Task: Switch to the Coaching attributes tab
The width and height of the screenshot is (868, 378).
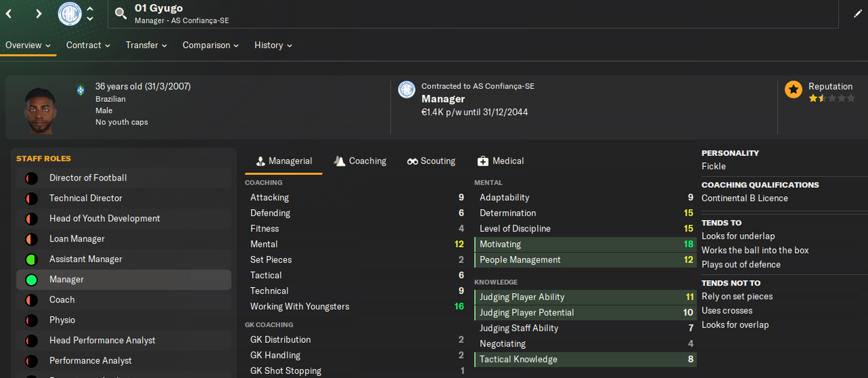Action: [360, 161]
